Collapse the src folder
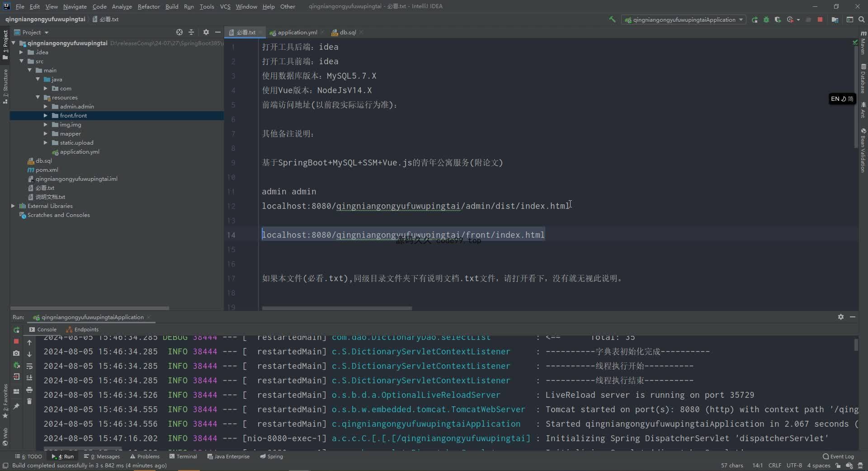 pos(21,61)
